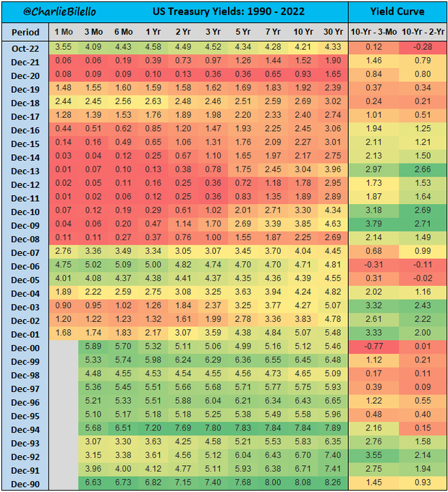Select the red -0.77 yield curve cell
Viewport: 448px width, 492px height.
click(x=373, y=346)
